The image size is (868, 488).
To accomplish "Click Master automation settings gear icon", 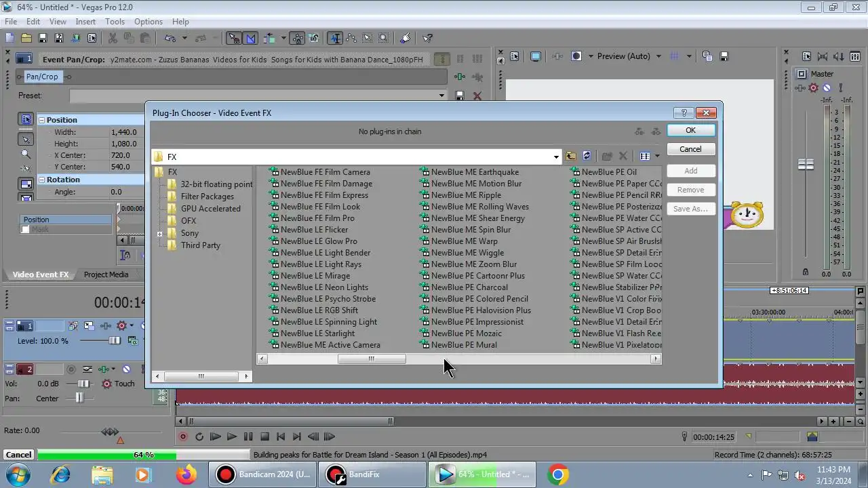I will click(x=813, y=87).
